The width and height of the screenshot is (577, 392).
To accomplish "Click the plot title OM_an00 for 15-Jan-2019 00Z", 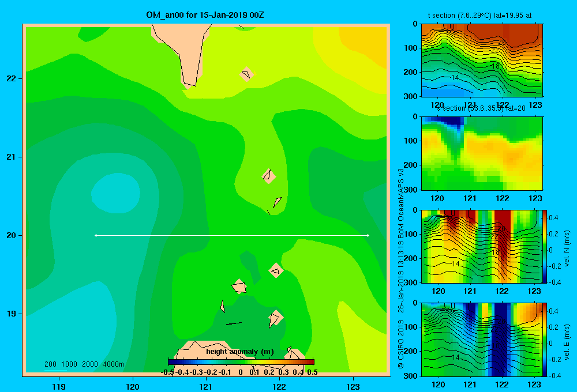I will (205, 15).
